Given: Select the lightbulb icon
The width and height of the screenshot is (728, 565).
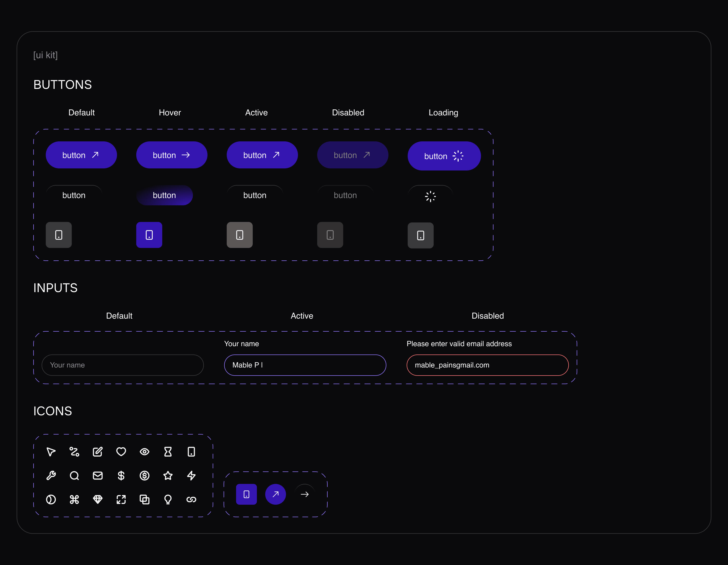Looking at the screenshot, I should tap(168, 499).
